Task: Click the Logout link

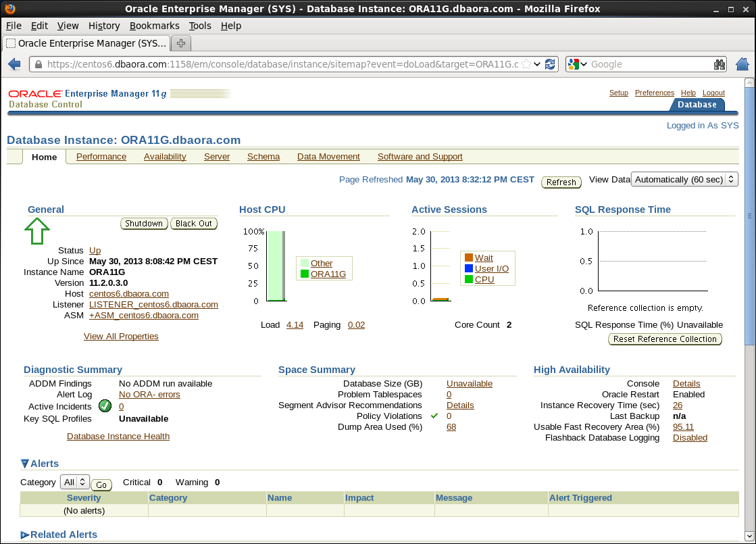Action: tap(713, 93)
